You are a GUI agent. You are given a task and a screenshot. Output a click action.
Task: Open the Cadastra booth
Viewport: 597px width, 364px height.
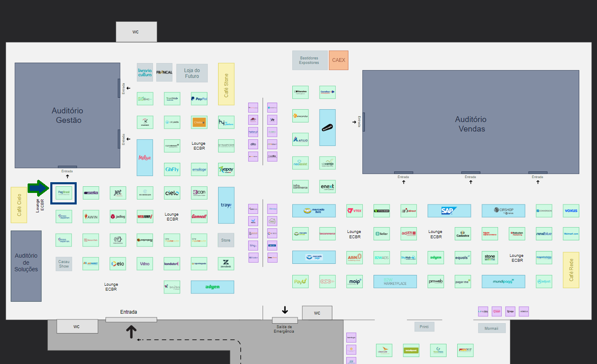click(x=463, y=234)
